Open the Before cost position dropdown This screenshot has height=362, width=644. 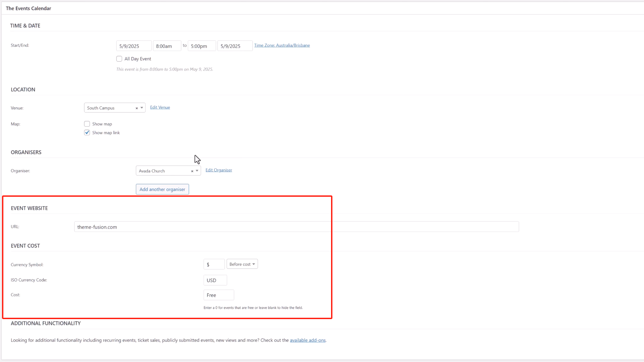tap(242, 264)
